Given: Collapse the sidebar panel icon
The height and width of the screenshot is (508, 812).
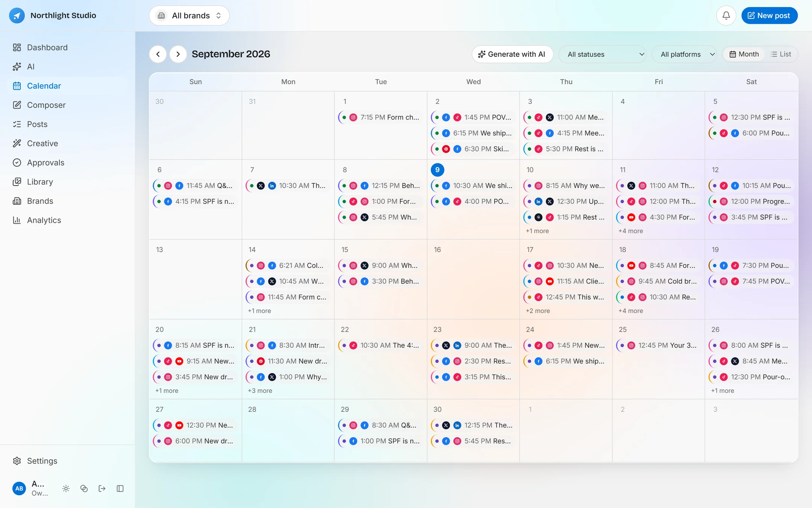Looking at the screenshot, I should tap(120, 488).
